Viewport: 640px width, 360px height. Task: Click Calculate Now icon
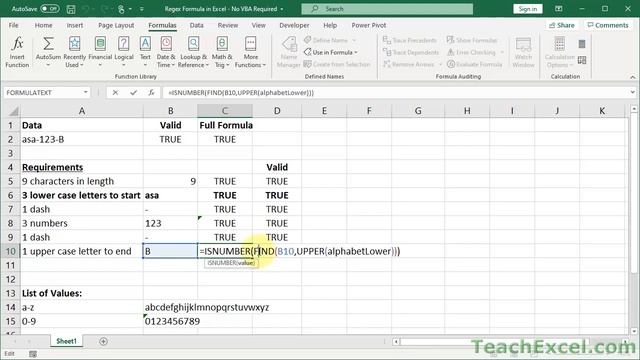click(x=582, y=44)
